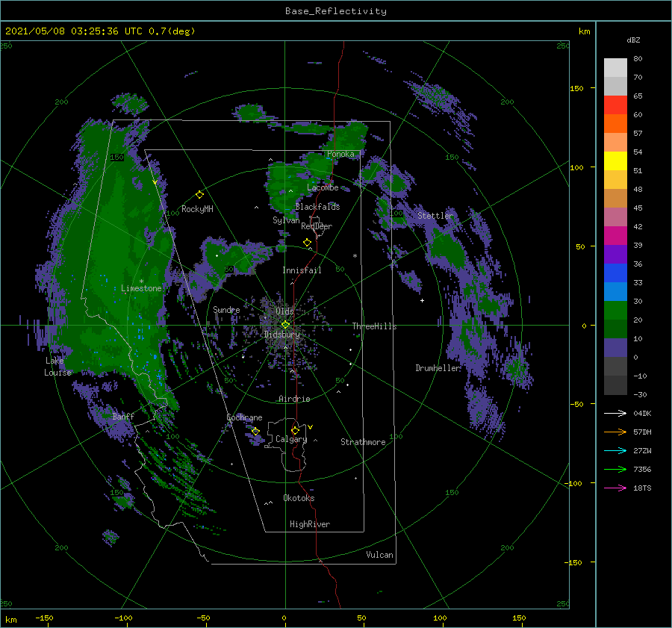Viewport: 672px width, 628px height.
Task: Click asterisk marker east of Innisfail
Action: tap(355, 256)
